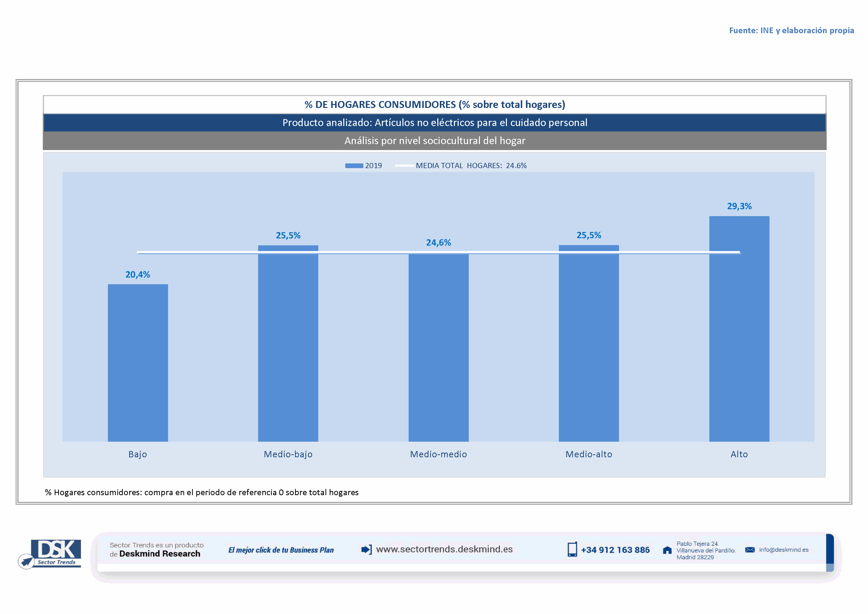The width and height of the screenshot is (868, 614).
Task: Click the info@deskmind.es email address
Action: click(x=784, y=550)
